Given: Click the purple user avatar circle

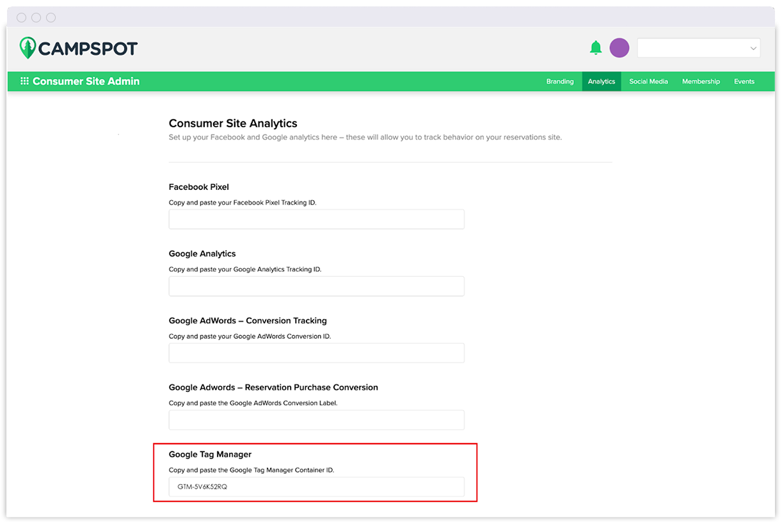Looking at the screenshot, I should click(x=619, y=48).
